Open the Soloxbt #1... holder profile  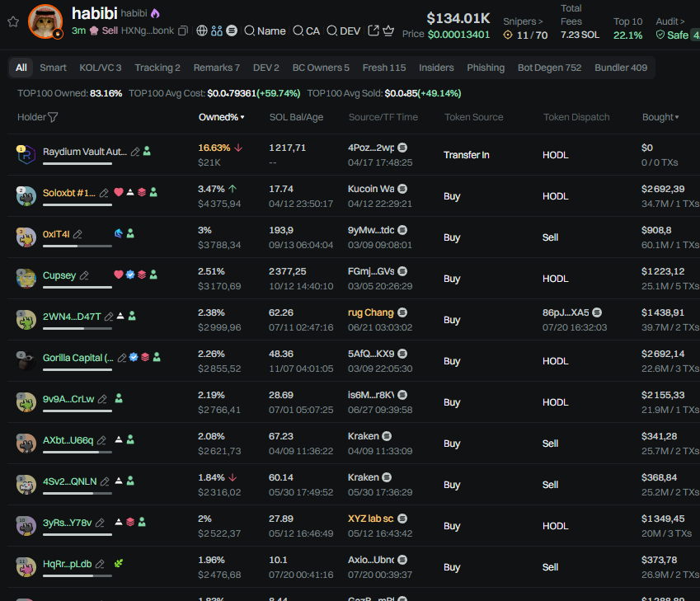tap(68, 193)
